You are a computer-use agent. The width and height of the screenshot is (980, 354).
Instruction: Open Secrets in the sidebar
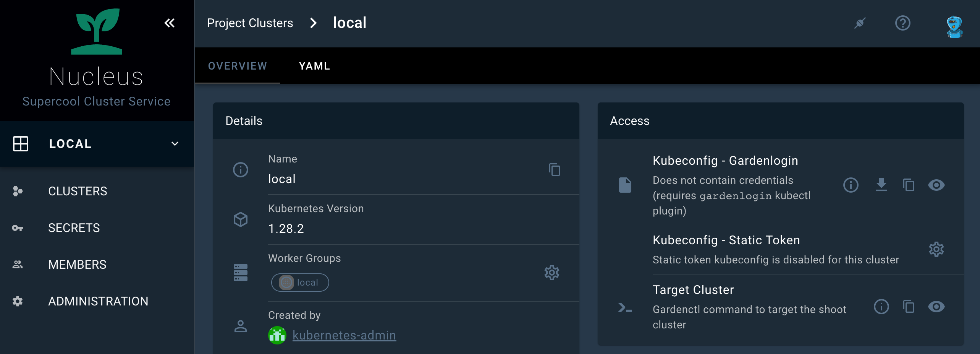coord(74,228)
